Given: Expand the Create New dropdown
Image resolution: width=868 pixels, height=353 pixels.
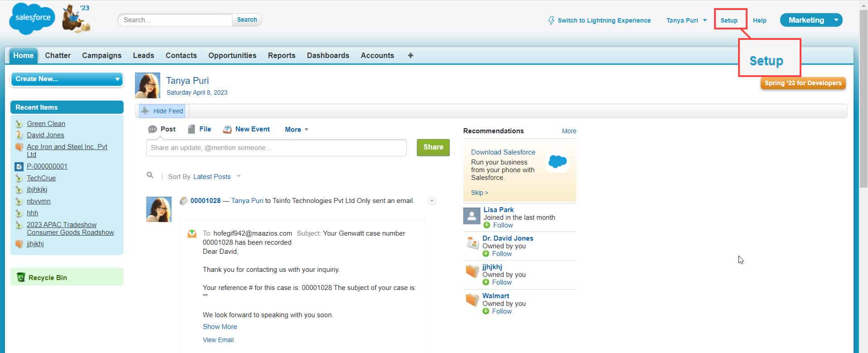Looking at the screenshot, I should coord(67,79).
